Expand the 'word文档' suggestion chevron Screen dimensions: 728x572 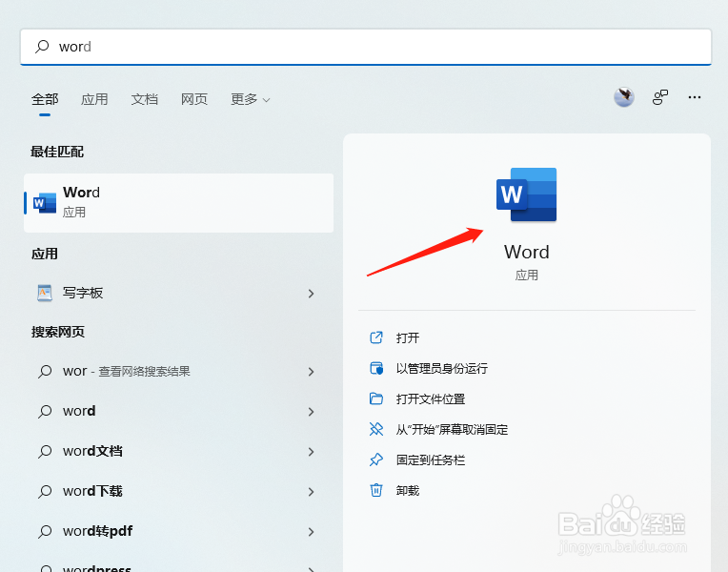(311, 451)
